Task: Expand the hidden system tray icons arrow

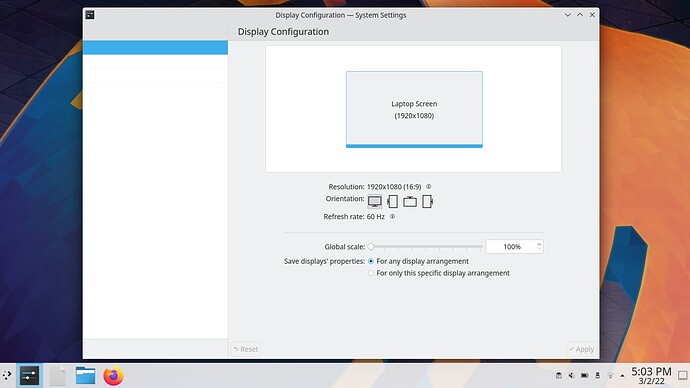Action: pos(622,375)
